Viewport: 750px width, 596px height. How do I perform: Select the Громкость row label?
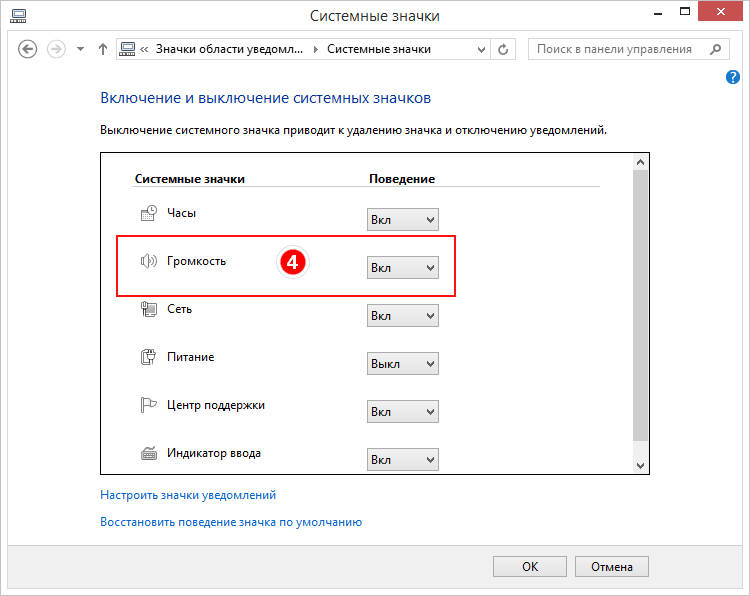(x=196, y=261)
